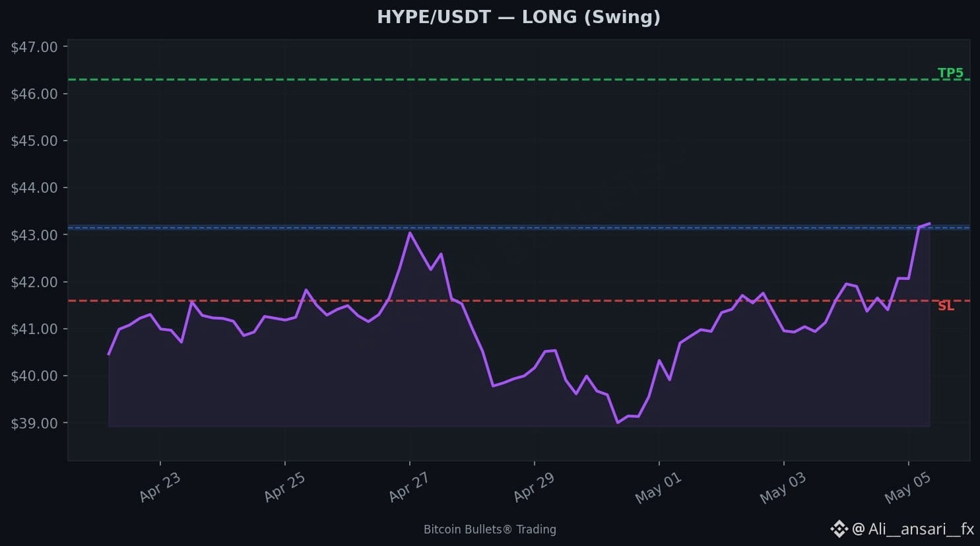Click the "$42.00" price axis label
The height and width of the screenshot is (546, 980).
click(x=34, y=282)
